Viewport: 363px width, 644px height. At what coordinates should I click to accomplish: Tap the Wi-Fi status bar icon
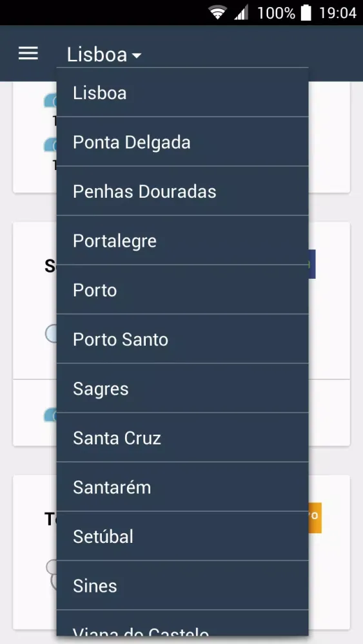[x=217, y=13]
